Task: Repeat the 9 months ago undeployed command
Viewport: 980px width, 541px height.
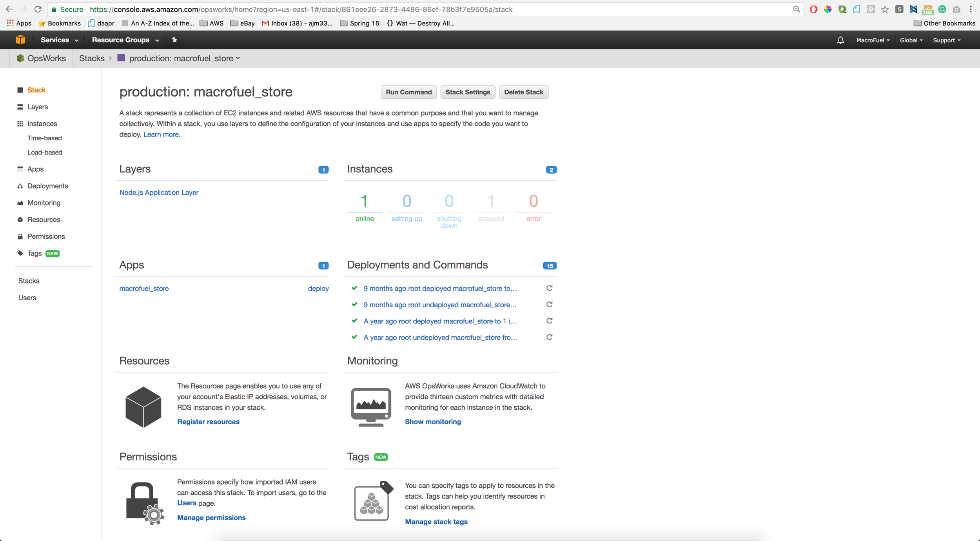Action: (x=549, y=305)
